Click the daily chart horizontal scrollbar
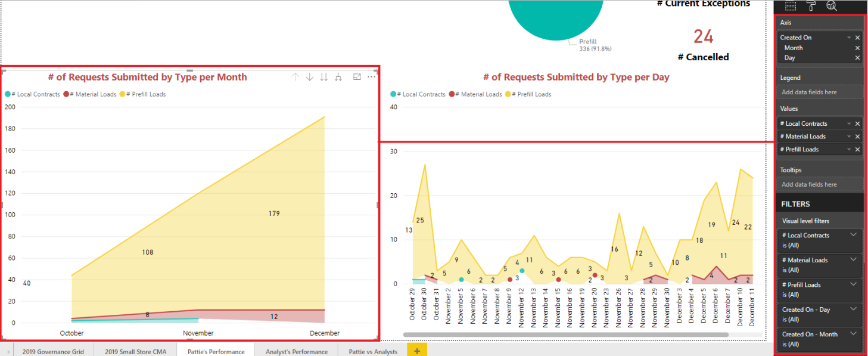 point(566,335)
